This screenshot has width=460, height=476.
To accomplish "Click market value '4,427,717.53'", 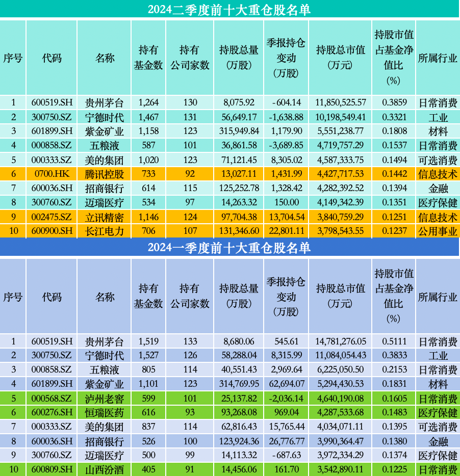I will click(x=341, y=174).
